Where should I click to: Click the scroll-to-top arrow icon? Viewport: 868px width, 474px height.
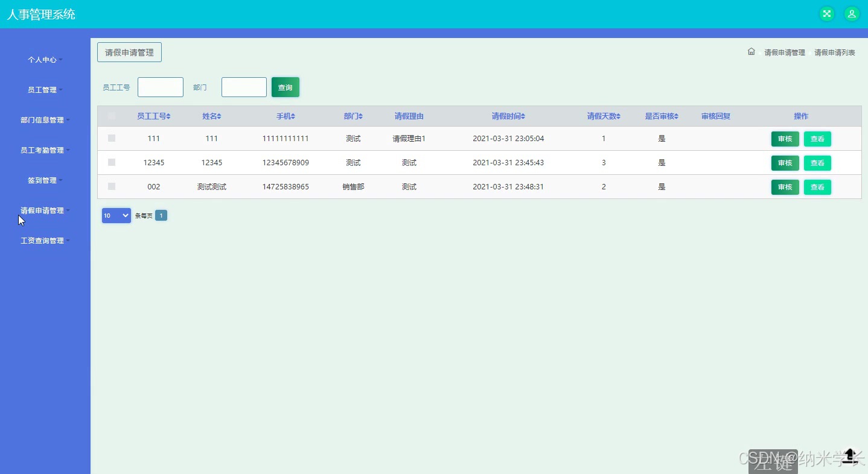[850, 457]
